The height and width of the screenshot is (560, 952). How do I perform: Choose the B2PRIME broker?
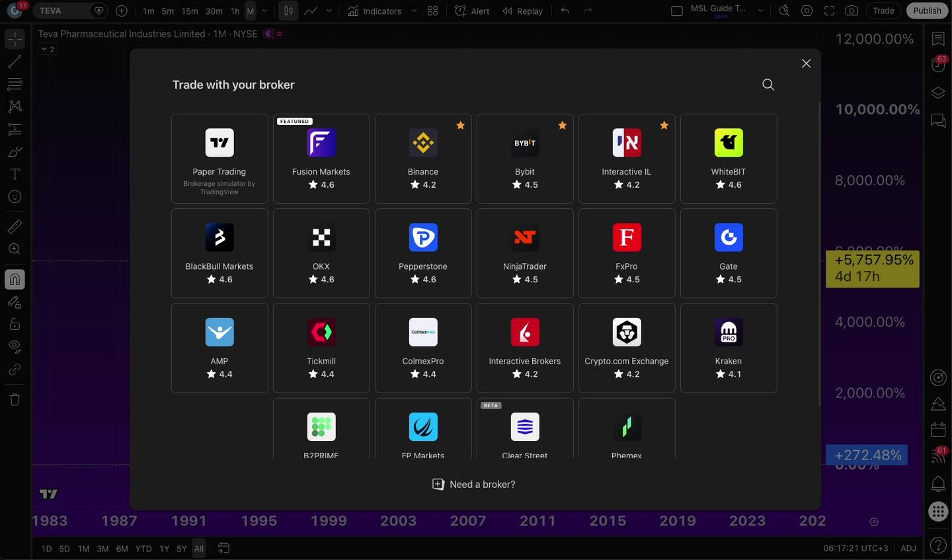coord(321,428)
